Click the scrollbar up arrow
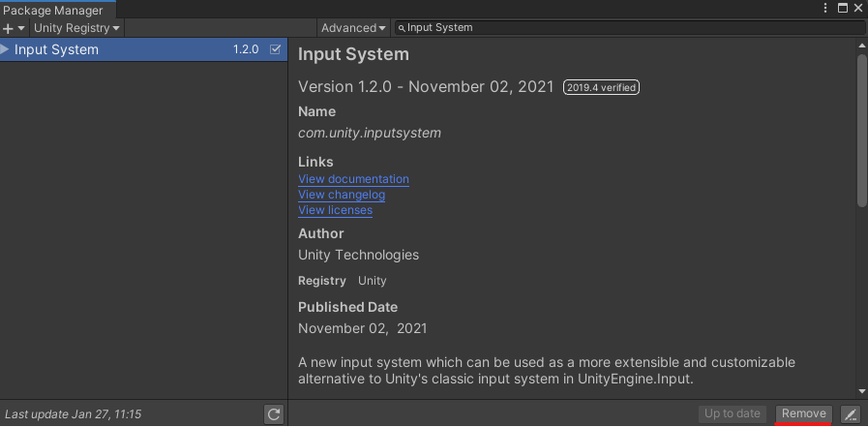The height and width of the screenshot is (427, 868). point(861,46)
